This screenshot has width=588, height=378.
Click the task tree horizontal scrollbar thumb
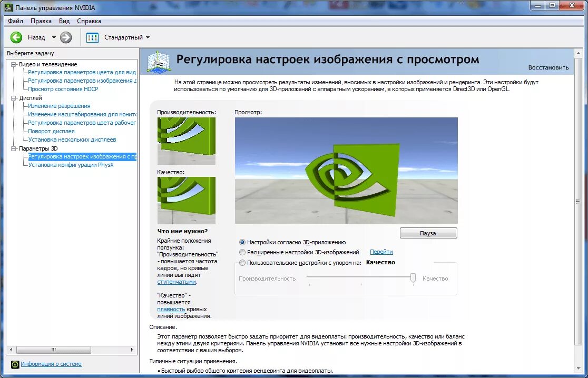coord(54,350)
